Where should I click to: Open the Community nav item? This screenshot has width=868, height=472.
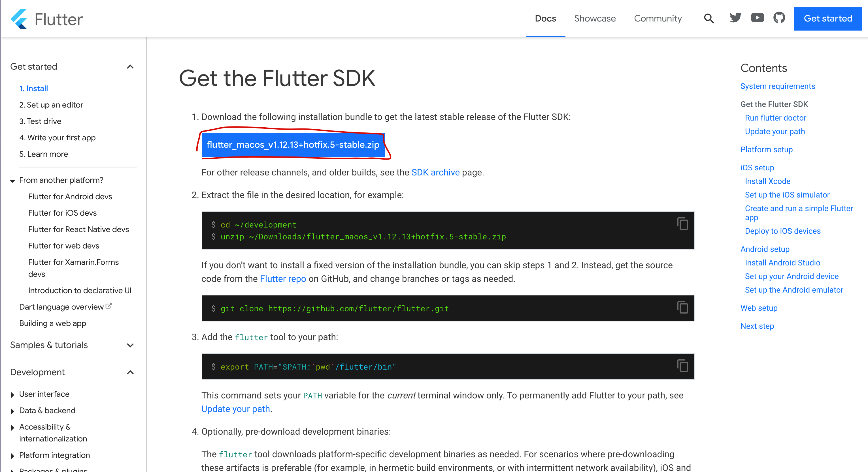658,18
